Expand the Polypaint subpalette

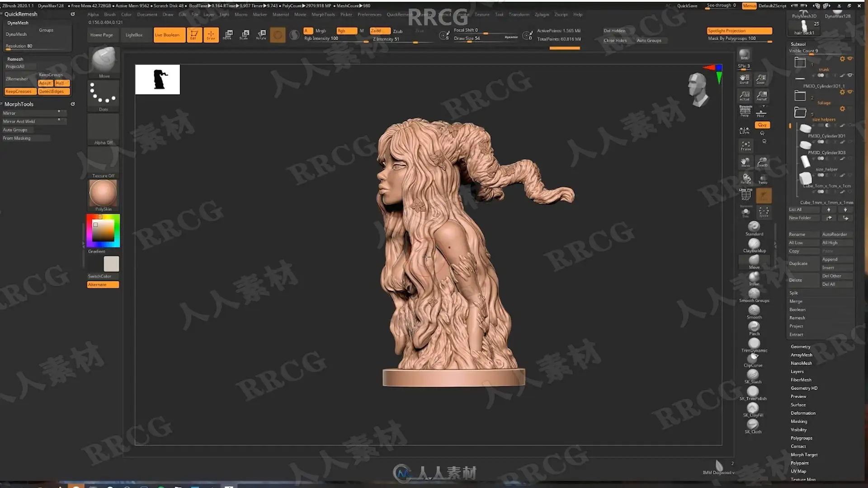(x=799, y=463)
